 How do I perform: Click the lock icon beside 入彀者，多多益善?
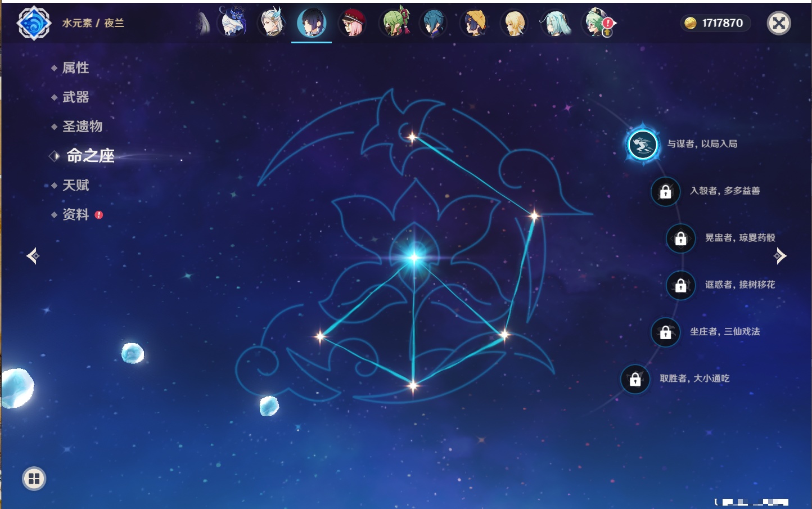[x=665, y=191]
